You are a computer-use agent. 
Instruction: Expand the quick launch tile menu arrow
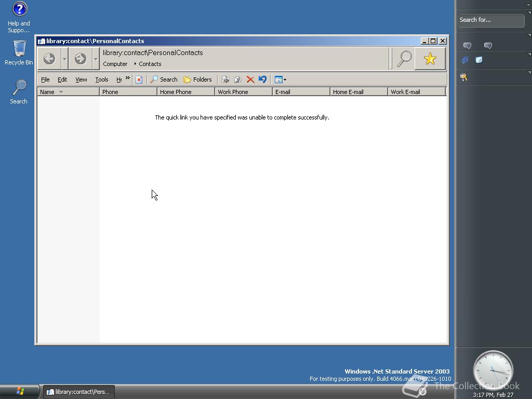[x=529, y=54]
